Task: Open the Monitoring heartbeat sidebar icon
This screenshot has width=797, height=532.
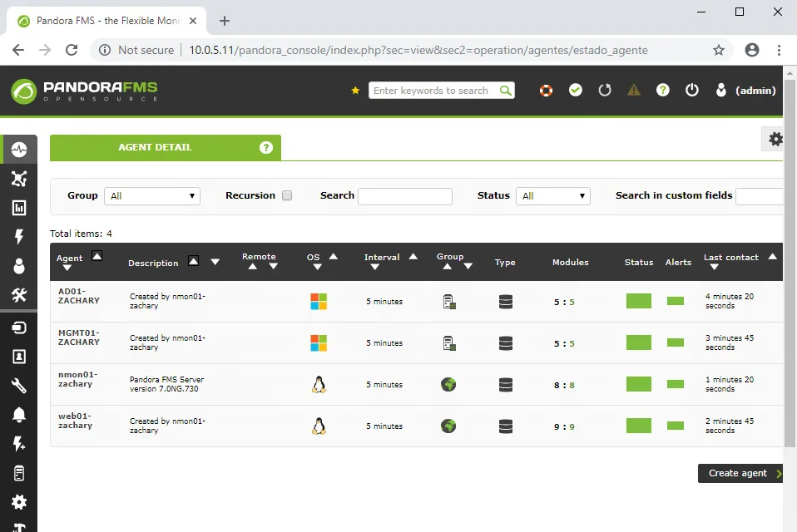Action: tap(19, 150)
